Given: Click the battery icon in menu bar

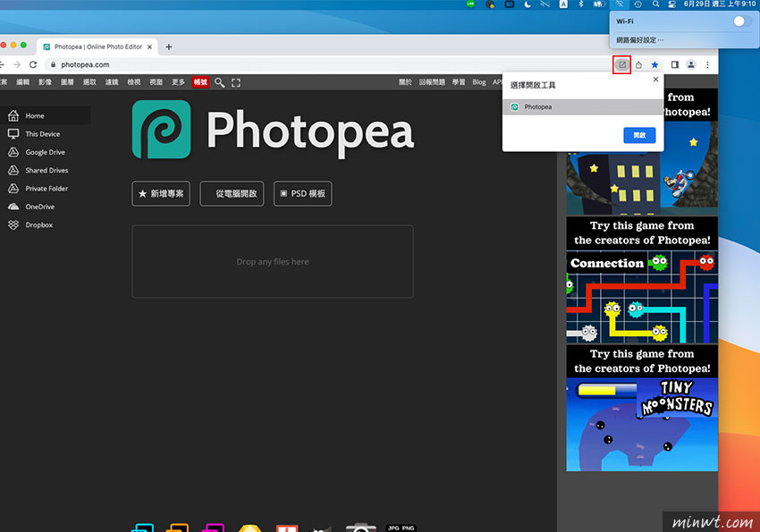Looking at the screenshot, I should coord(599,4).
